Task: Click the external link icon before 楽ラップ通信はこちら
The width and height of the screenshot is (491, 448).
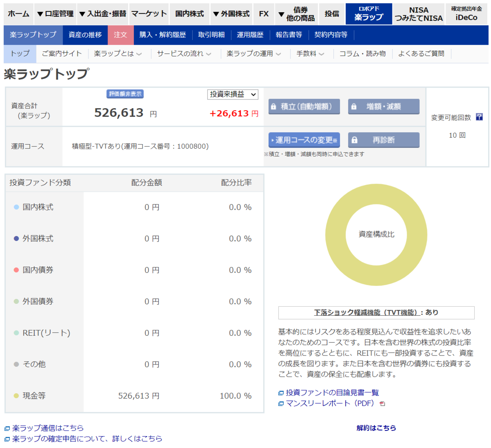Action: point(7,428)
